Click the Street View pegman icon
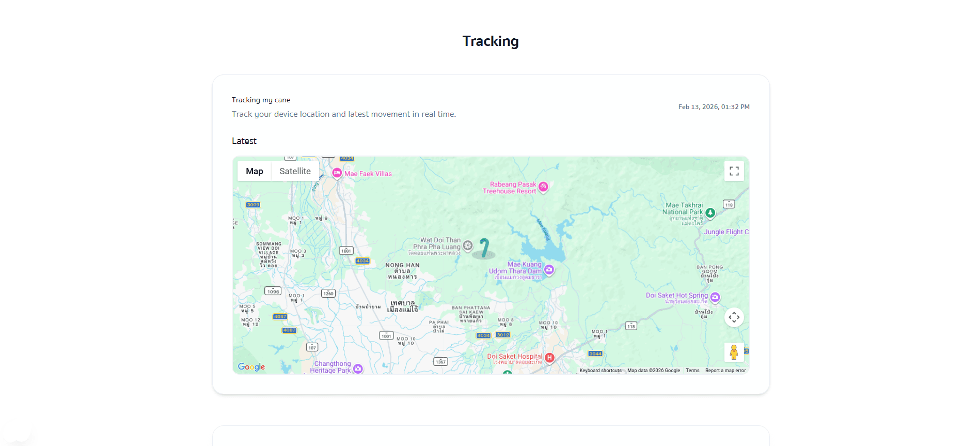980x446 pixels. click(x=734, y=352)
